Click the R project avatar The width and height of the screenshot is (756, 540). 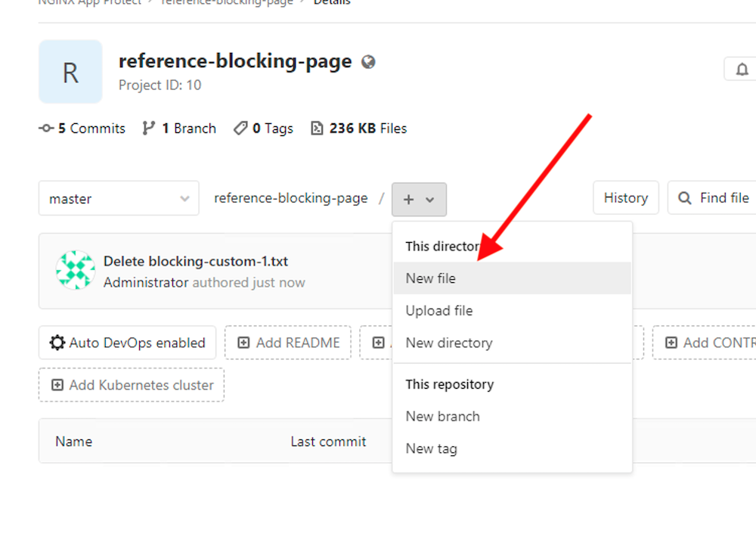[70, 72]
